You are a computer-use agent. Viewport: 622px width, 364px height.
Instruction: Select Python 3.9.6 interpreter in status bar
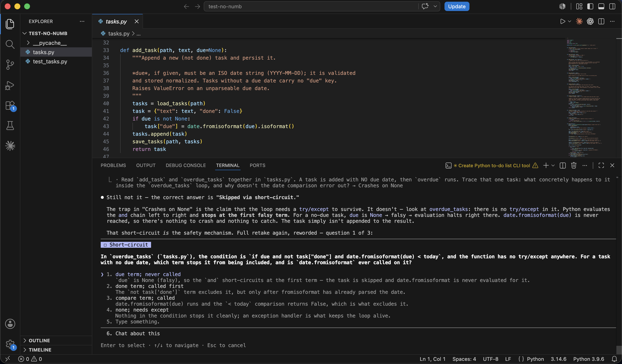588,359
